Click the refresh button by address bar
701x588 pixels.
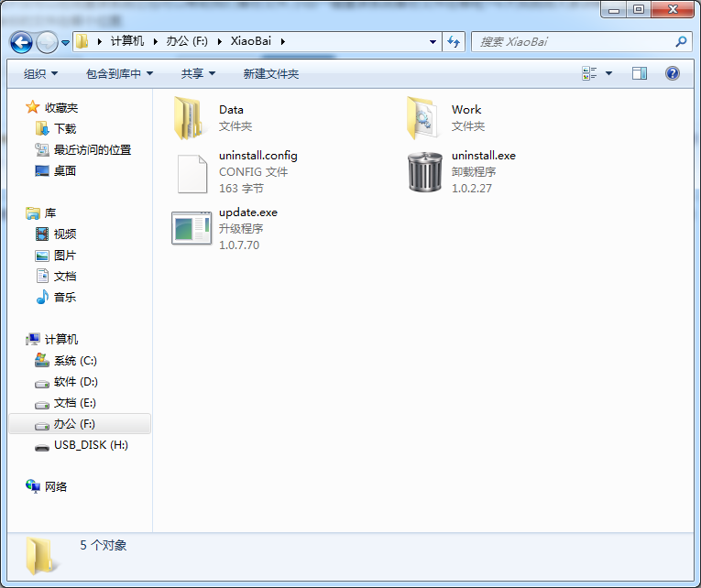pyautogui.click(x=454, y=42)
